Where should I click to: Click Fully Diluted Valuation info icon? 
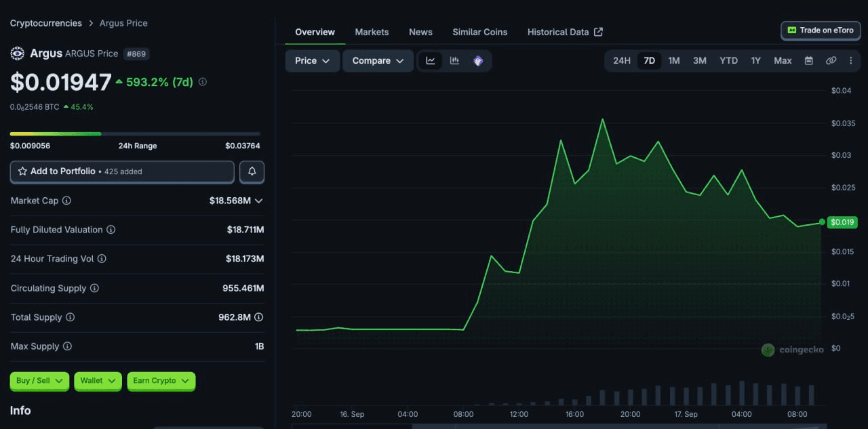(x=111, y=230)
